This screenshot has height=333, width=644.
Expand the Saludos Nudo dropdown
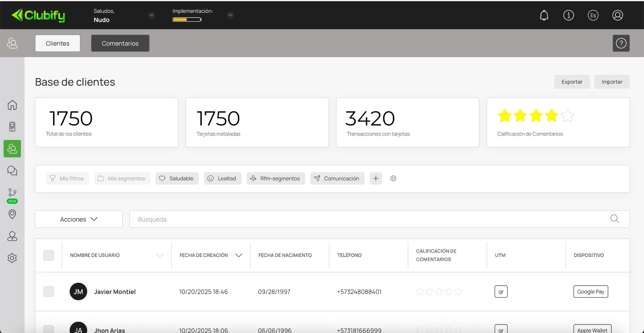point(151,15)
